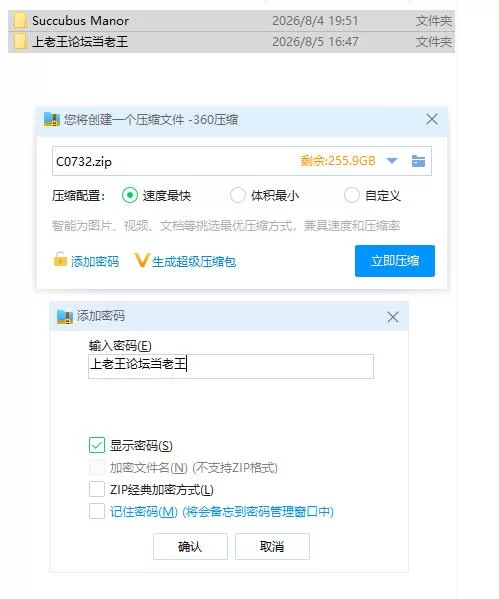499x599 pixels.
Task: Click the 360压缩 logo in 添加密码 dialog title
Action: pos(65,317)
